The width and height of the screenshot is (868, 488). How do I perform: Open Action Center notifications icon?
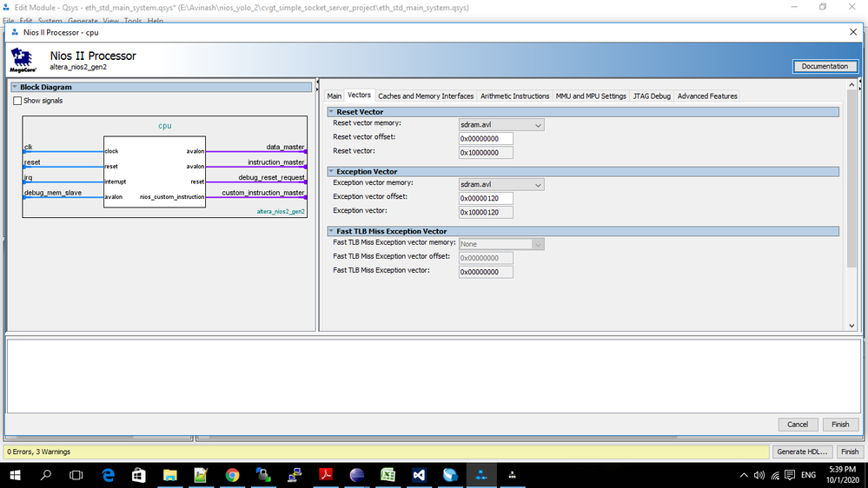pos(790,475)
